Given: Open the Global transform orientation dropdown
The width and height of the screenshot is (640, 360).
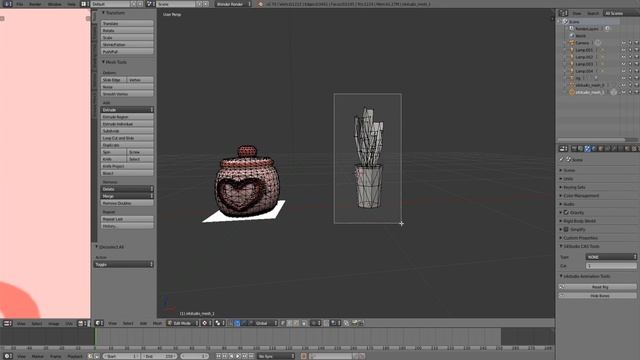Looking at the screenshot, I should pyautogui.click(x=267, y=323).
